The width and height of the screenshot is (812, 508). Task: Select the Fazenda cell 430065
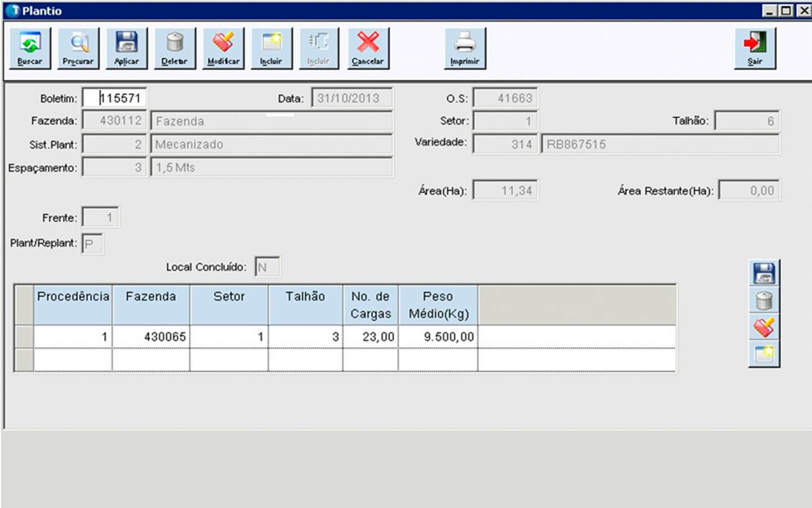[x=151, y=337]
